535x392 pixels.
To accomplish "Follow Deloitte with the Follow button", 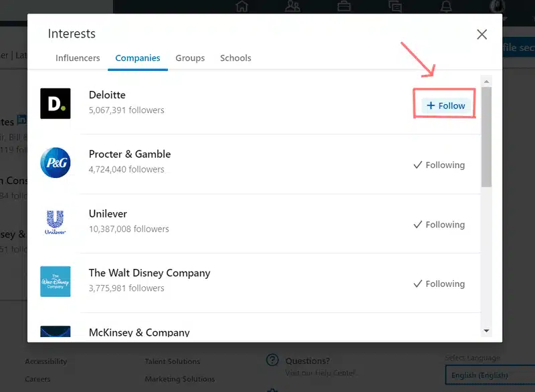I will pyautogui.click(x=445, y=106).
